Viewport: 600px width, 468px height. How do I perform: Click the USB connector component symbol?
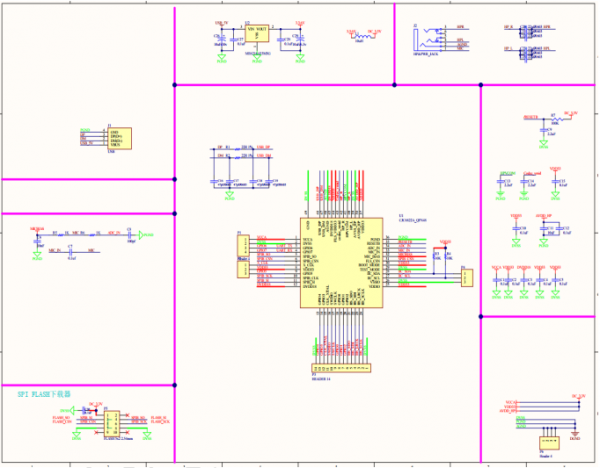point(119,138)
